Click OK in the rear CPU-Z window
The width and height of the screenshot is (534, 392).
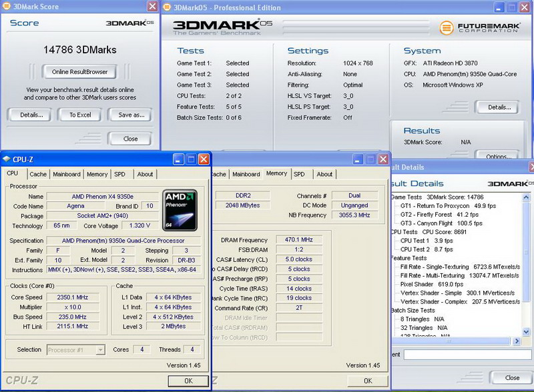point(368,381)
